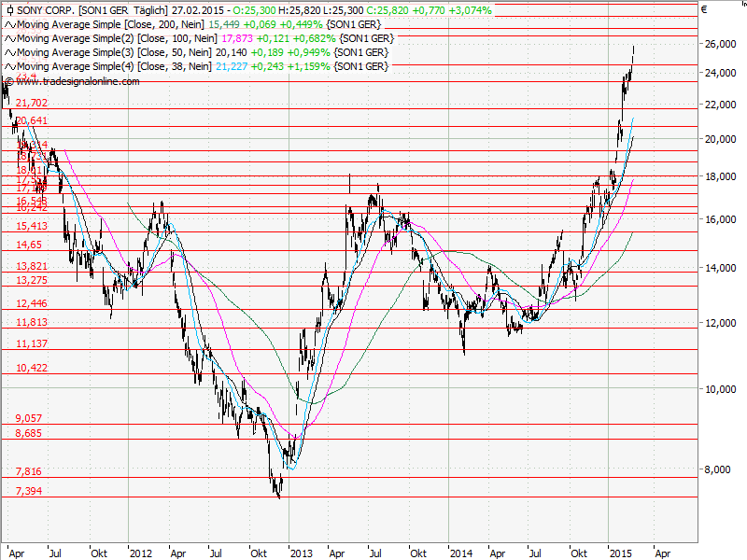The image size is (747, 560).
Task: Select the Moving Average Simple(3) line icon
Action: pyautogui.click(x=9, y=52)
